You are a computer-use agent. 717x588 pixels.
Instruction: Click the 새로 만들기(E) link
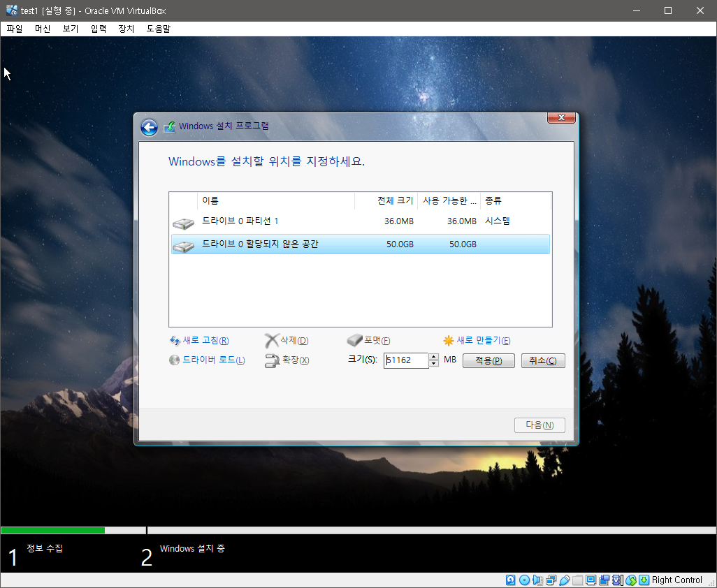tap(484, 340)
